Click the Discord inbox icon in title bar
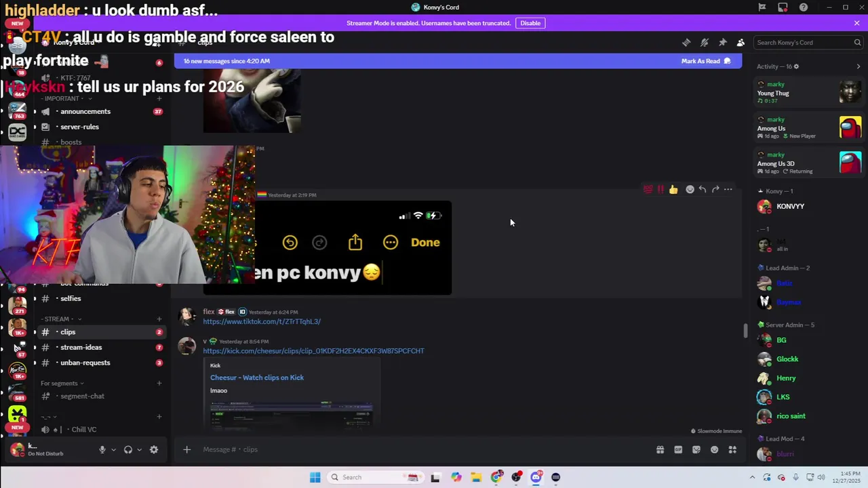This screenshot has width=868, height=488. pos(783,7)
